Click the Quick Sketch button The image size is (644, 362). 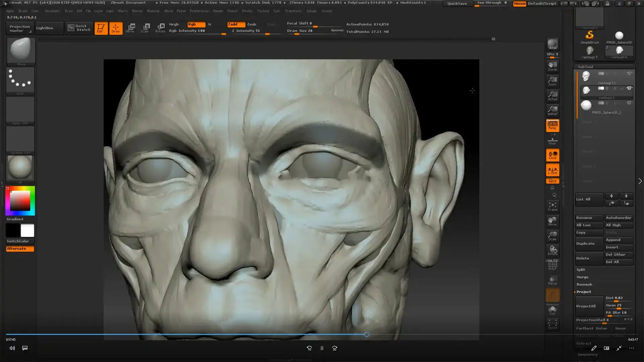coord(79,28)
